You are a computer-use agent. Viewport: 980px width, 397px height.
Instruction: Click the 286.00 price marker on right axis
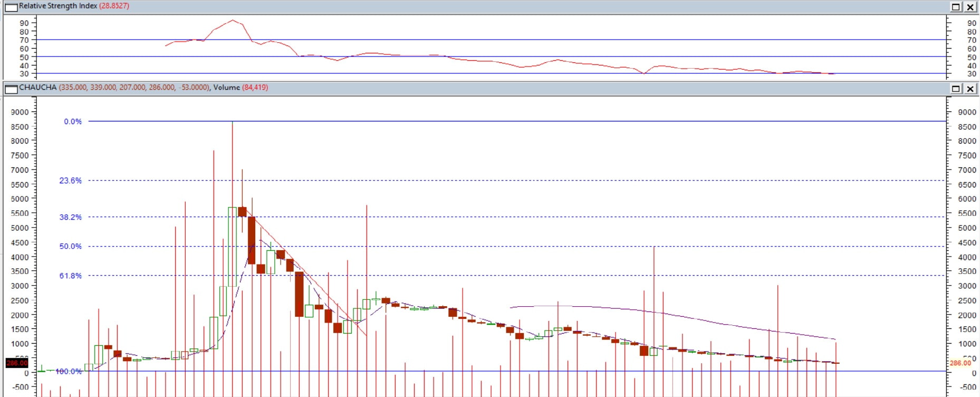click(960, 363)
